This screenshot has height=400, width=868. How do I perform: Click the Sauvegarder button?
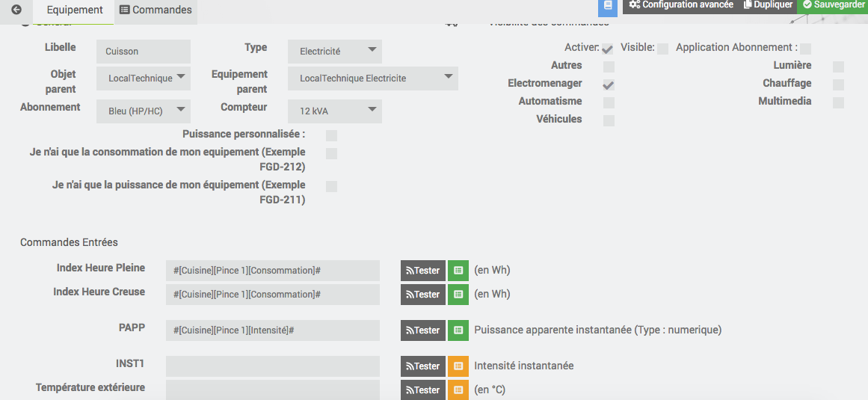pos(833,5)
